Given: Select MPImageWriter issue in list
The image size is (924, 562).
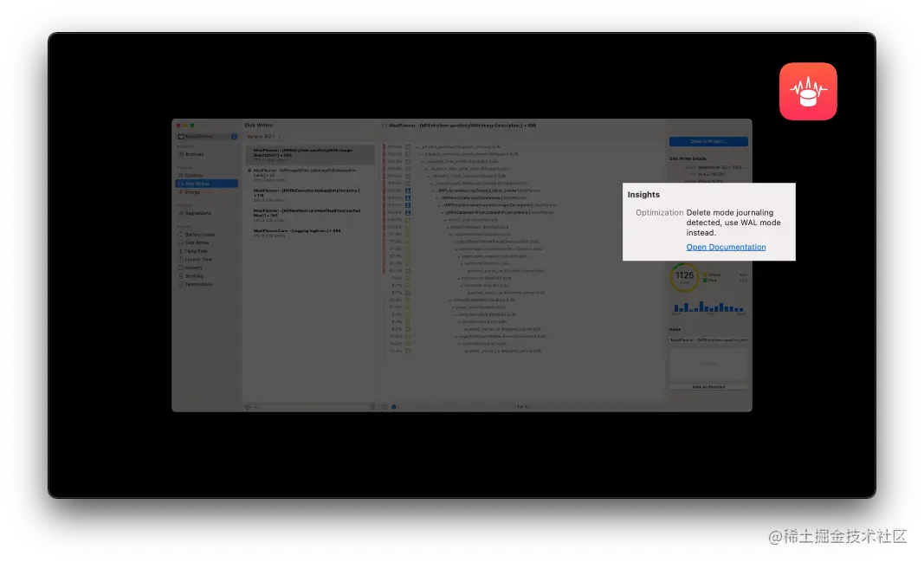Looking at the screenshot, I should click(x=310, y=175).
